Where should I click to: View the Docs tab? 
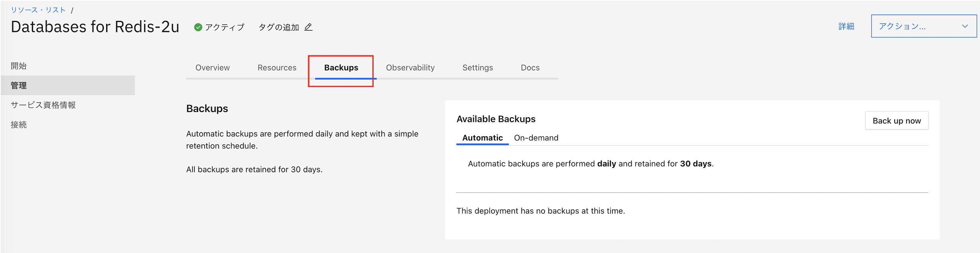(x=529, y=68)
